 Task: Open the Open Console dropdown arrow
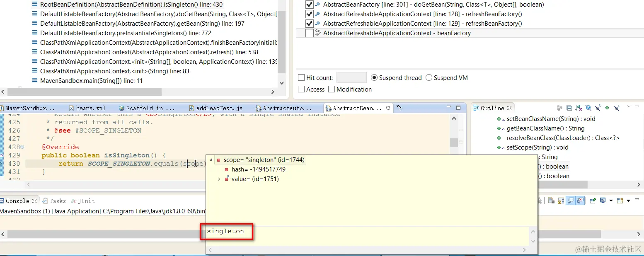tap(628, 201)
